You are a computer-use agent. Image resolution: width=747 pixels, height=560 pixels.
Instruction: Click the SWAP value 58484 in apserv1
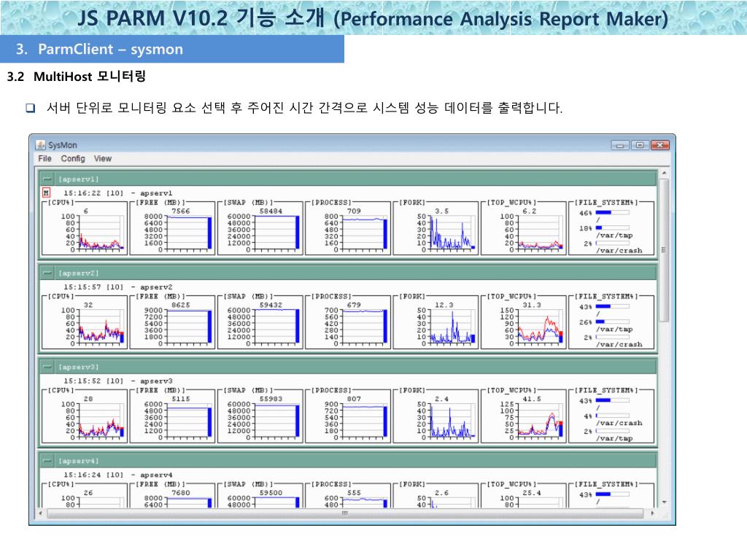coord(271,211)
